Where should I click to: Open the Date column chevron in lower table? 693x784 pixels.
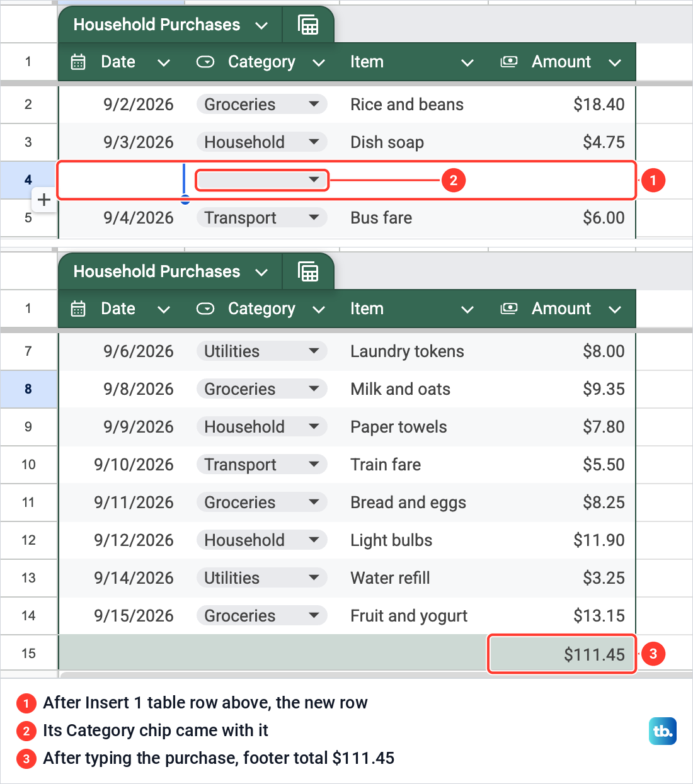pos(164,309)
